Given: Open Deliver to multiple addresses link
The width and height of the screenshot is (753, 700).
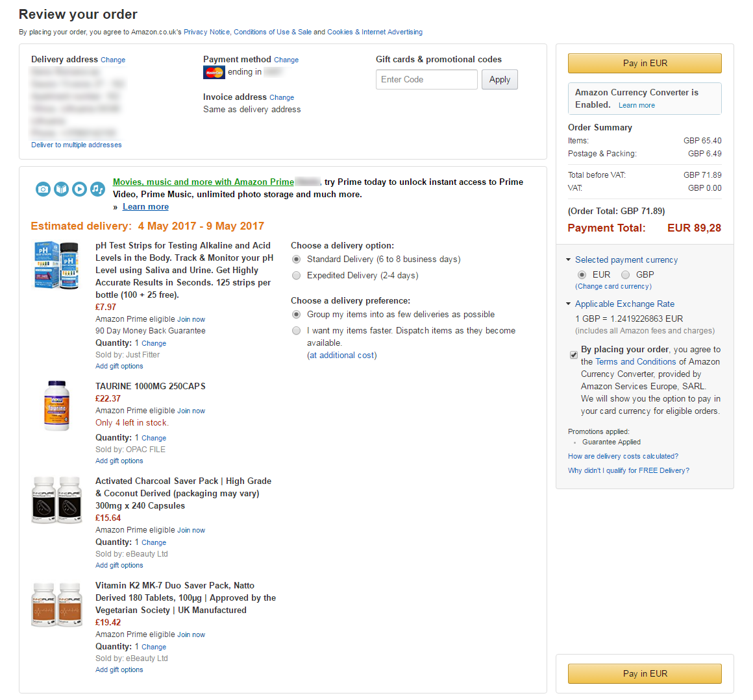Looking at the screenshot, I should 77,145.
